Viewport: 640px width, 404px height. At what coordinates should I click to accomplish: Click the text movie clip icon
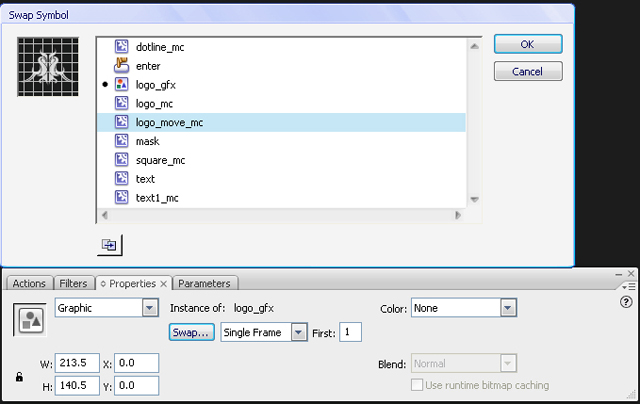click(x=121, y=178)
